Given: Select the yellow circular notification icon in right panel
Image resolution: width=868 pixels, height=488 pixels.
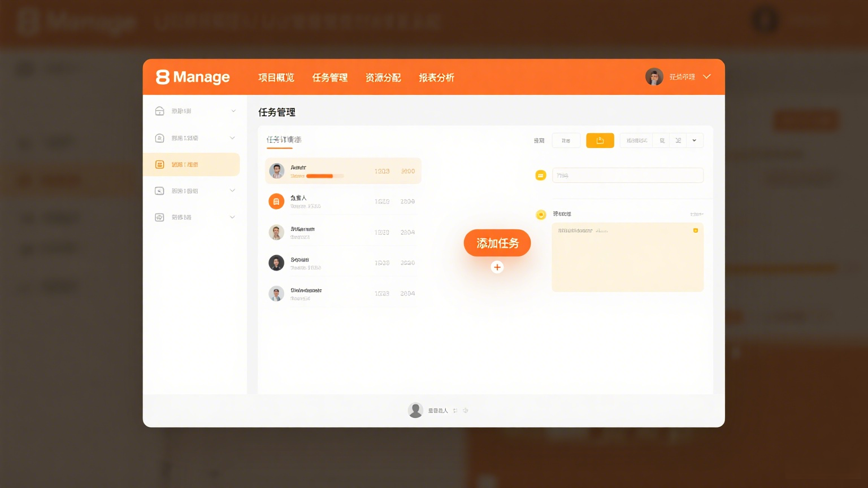Looking at the screenshot, I should click(x=540, y=215).
